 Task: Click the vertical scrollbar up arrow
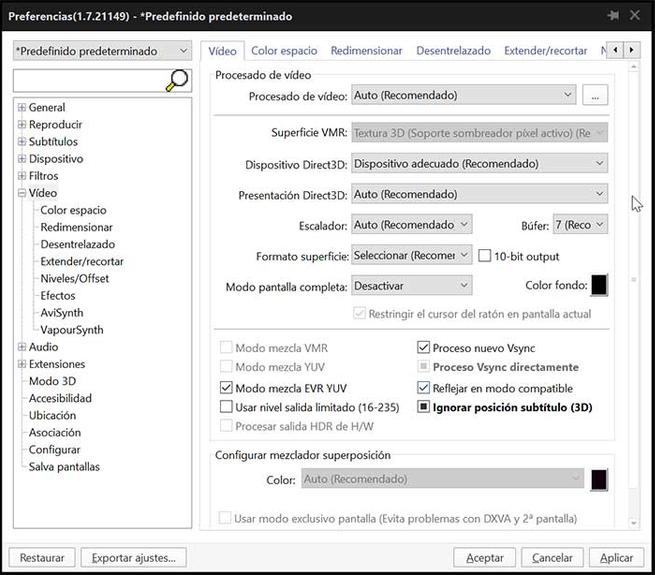click(x=634, y=67)
